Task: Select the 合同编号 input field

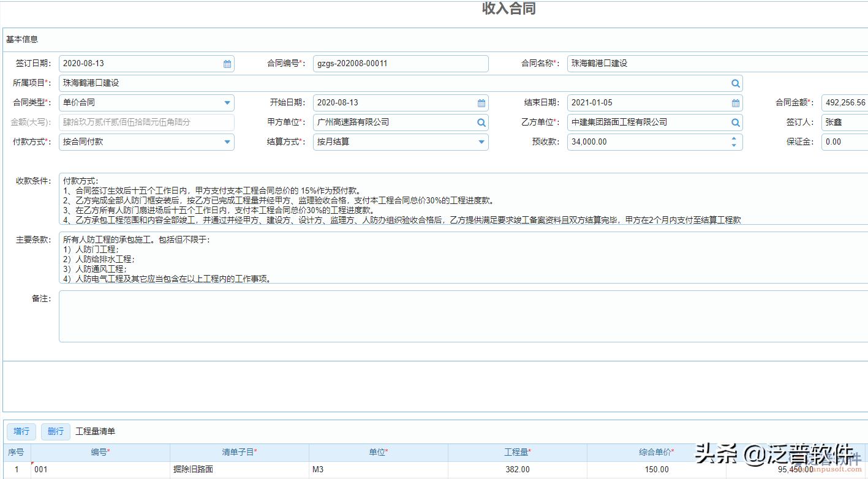Action: 400,63
